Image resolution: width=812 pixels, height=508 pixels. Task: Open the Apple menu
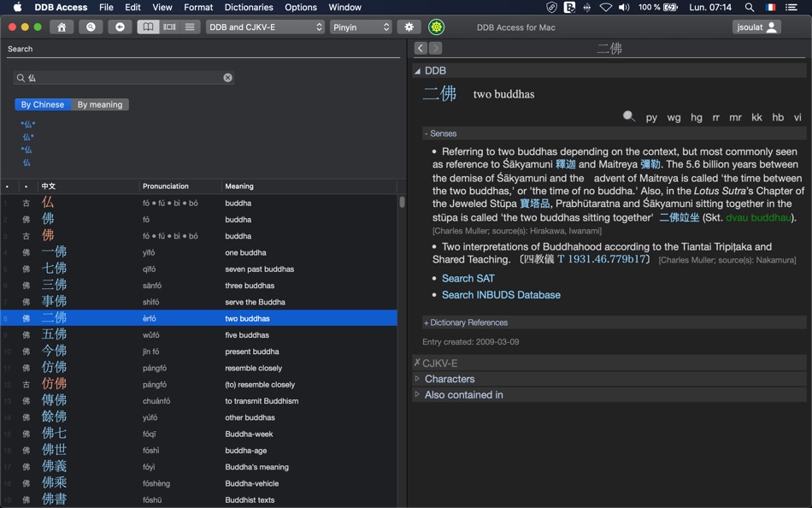click(18, 7)
